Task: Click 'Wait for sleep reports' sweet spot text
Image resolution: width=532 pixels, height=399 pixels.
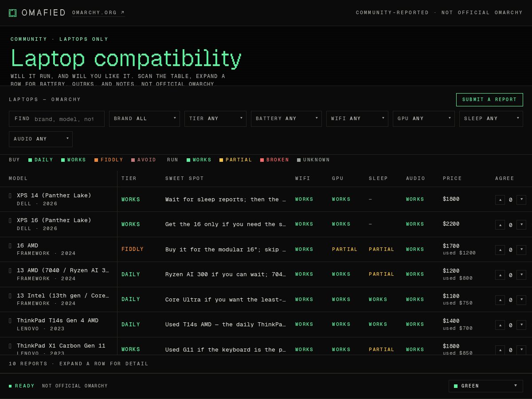Action: (x=226, y=199)
